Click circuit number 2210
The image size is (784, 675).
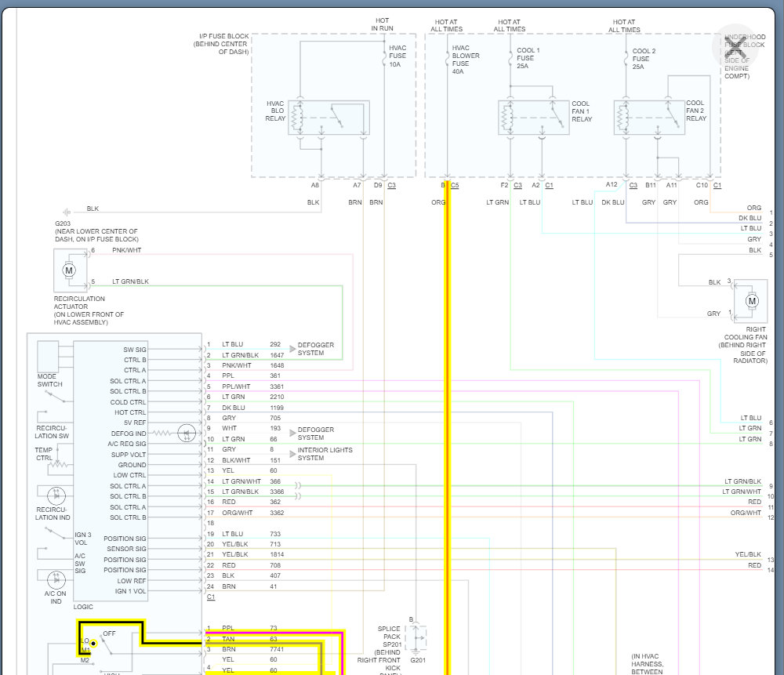point(277,397)
